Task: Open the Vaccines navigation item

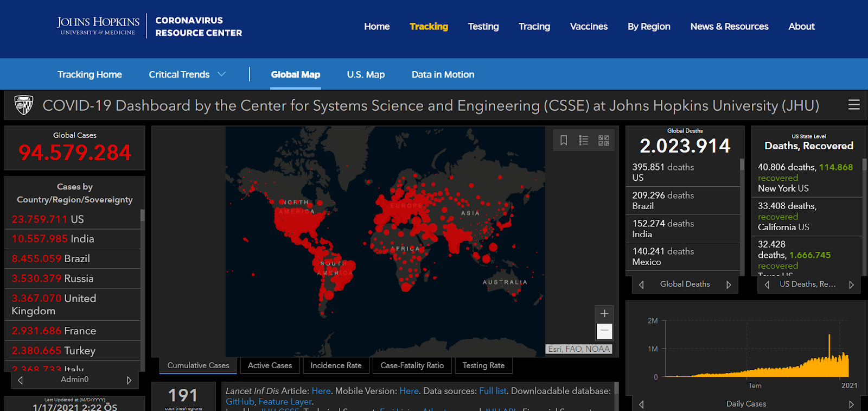Action: (589, 26)
